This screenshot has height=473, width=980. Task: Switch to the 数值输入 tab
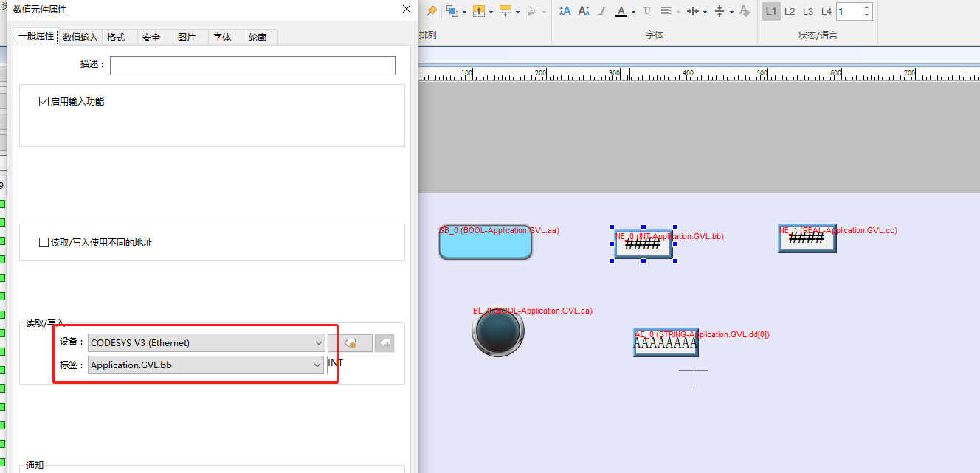(x=80, y=37)
